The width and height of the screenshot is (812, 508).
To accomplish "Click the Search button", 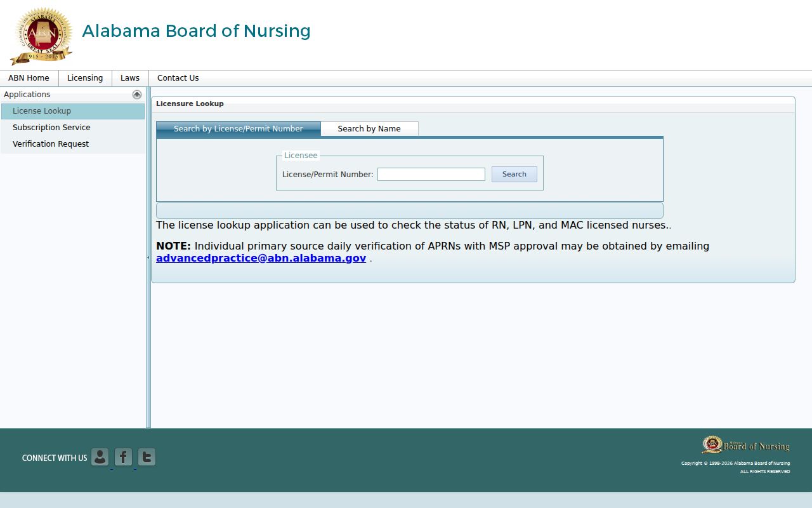I will click(514, 174).
